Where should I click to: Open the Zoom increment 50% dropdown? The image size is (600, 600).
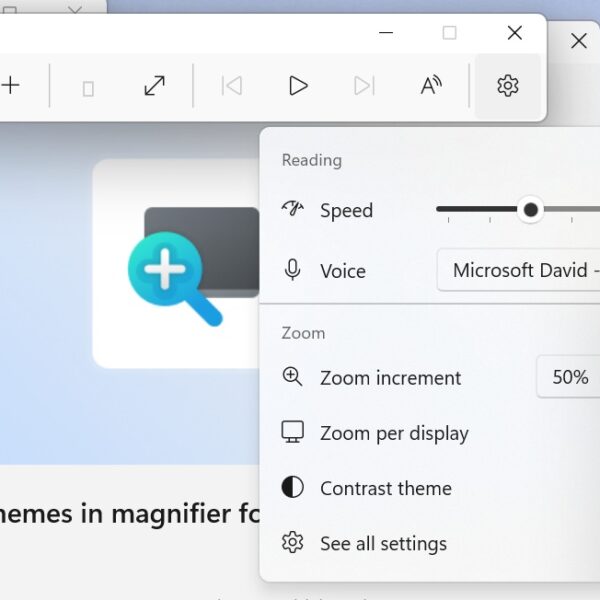pos(568,377)
